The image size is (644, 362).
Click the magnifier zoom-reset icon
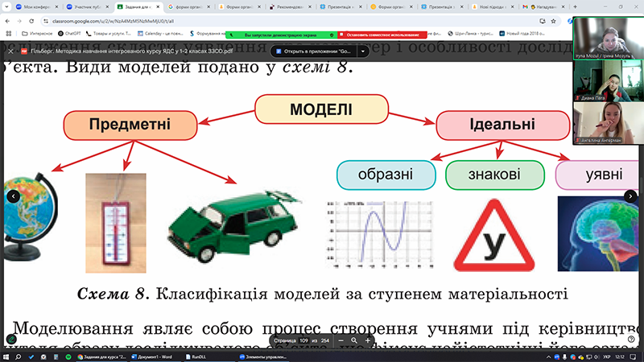click(x=354, y=340)
